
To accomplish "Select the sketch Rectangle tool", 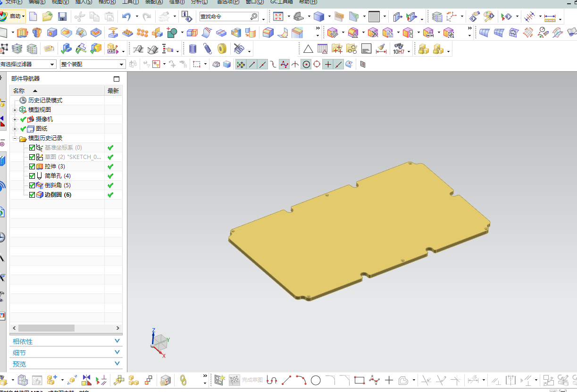I will (x=360, y=380).
